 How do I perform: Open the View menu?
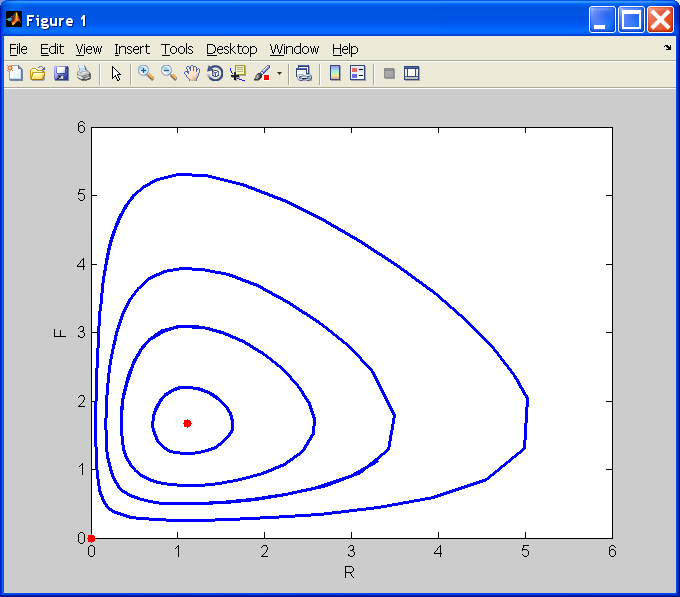88,49
